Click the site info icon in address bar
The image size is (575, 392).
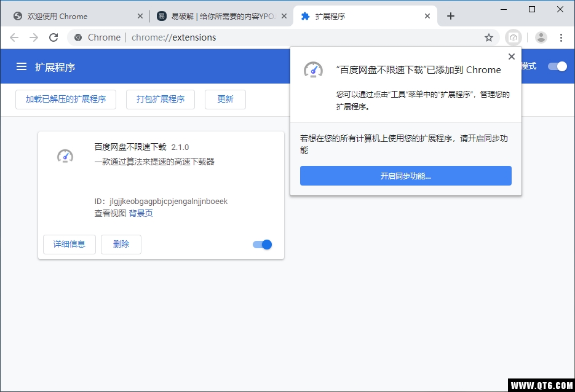coord(77,37)
